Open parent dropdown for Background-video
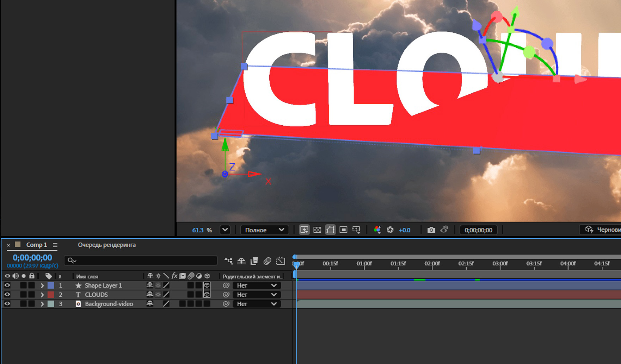Viewport: 621px width, 364px height. [256, 304]
